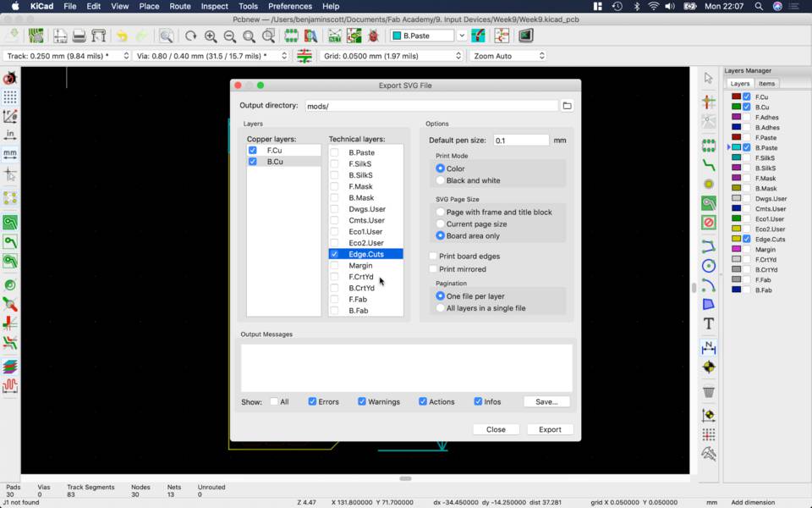Screen dimensions: 812x508
Task: Select the Add Dimension tool
Action: coord(709,347)
